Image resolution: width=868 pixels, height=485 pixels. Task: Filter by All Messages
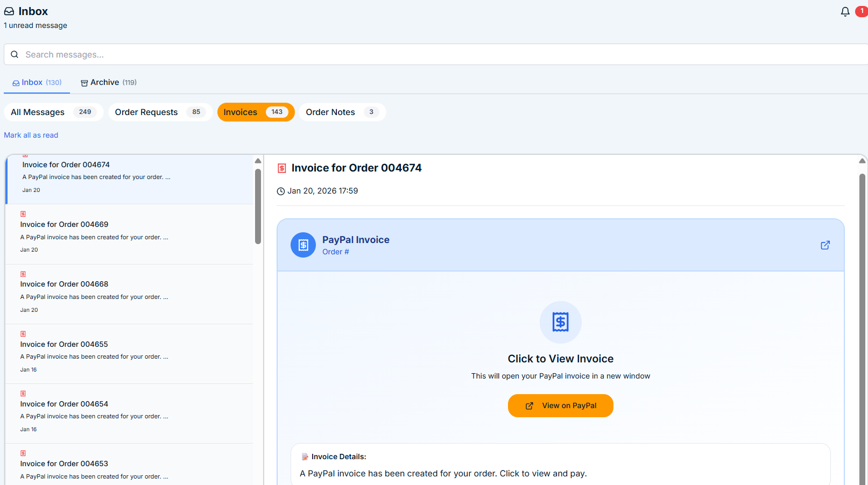click(x=53, y=112)
